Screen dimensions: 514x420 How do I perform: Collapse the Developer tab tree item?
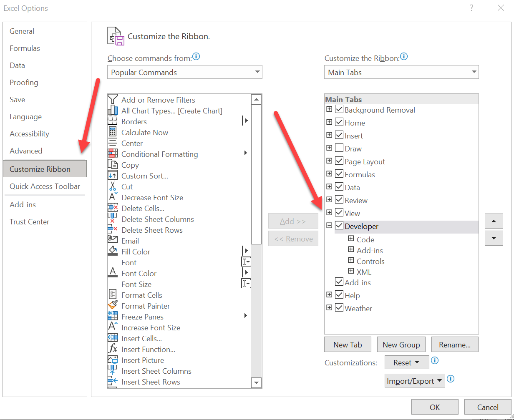click(x=329, y=225)
